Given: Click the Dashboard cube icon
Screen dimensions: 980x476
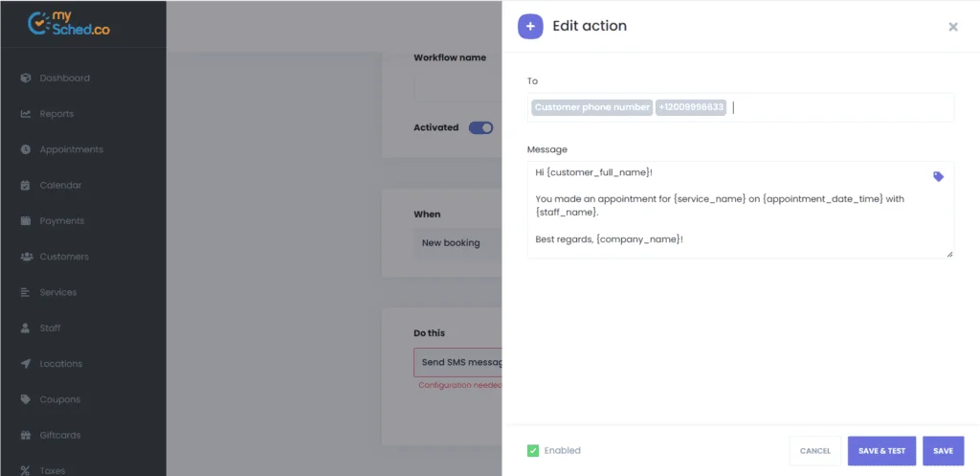Looking at the screenshot, I should [26, 79].
